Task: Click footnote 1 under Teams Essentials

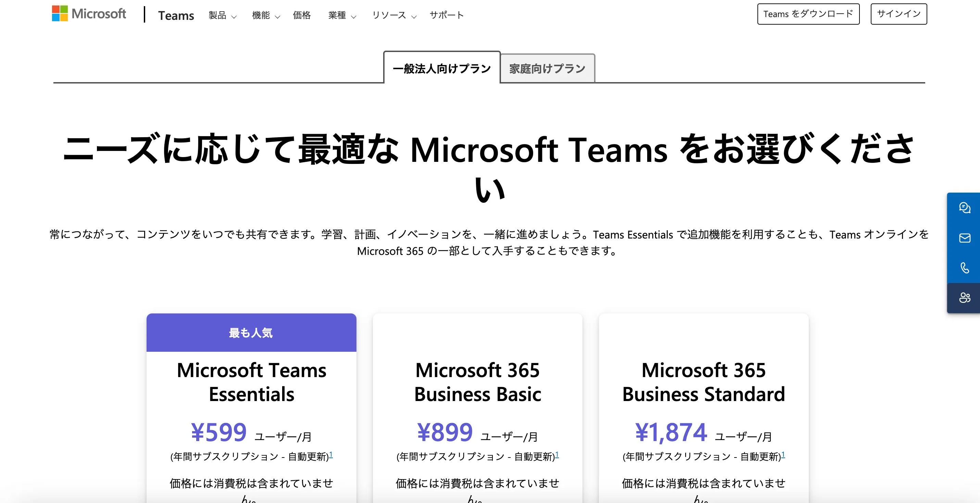Action: (331, 454)
